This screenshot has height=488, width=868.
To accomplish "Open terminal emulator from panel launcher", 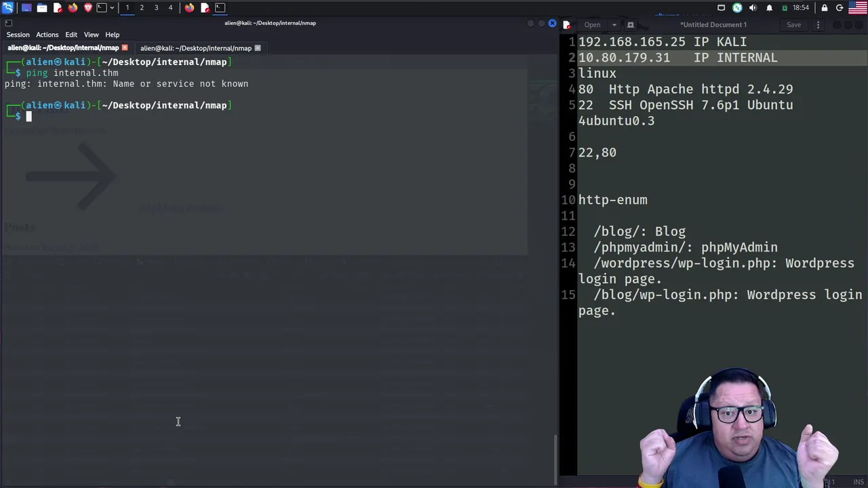I will click(x=102, y=7).
